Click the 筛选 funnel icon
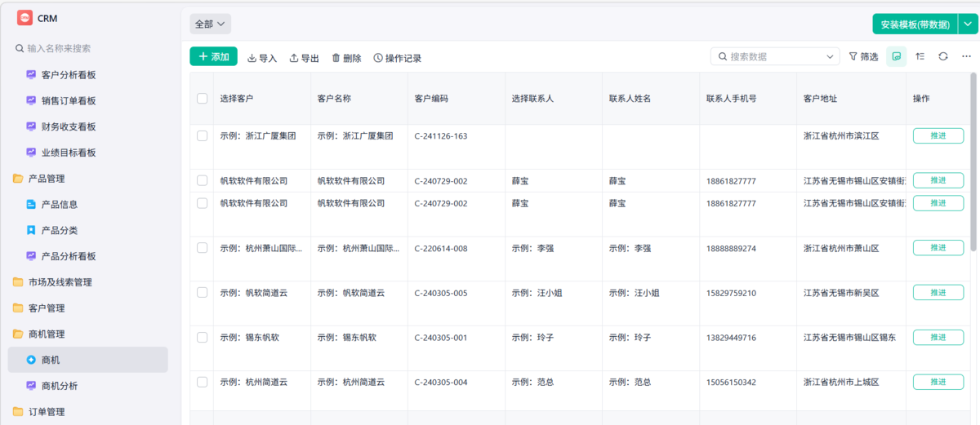Image resolution: width=980 pixels, height=425 pixels. (853, 56)
